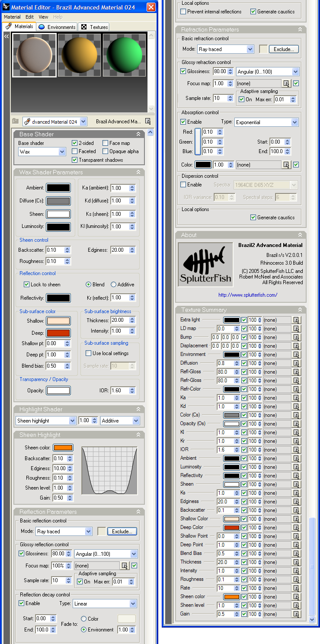This screenshot has width=320, height=644.
Task: Open texture browser for Diffusion row
Action: [x=296, y=363]
